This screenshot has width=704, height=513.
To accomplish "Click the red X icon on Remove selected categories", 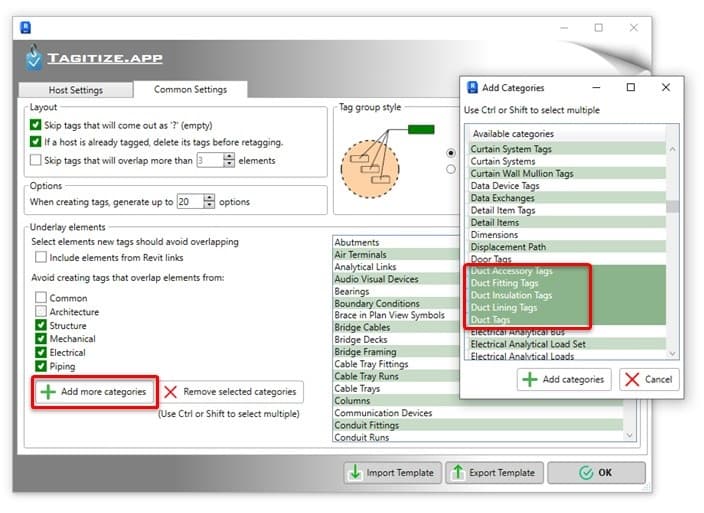I will (171, 392).
